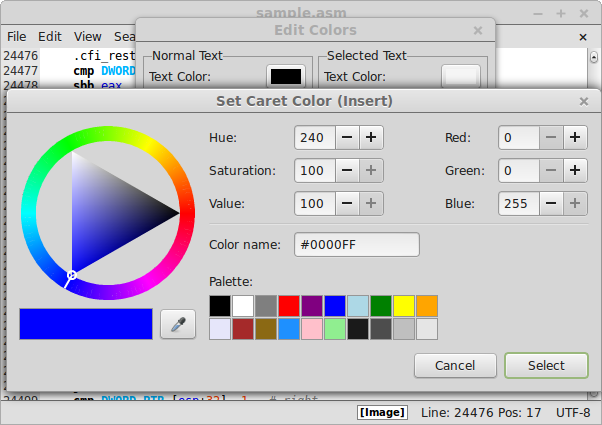Screen dimensions: 602x425
Task: Choose the near-black swatch in bottom row
Action: [358, 329]
